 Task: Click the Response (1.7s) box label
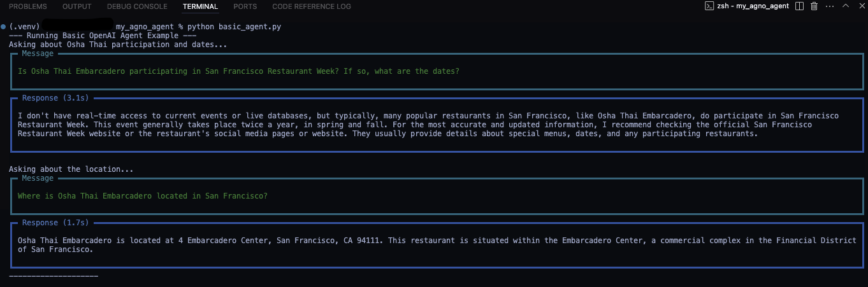55,223
